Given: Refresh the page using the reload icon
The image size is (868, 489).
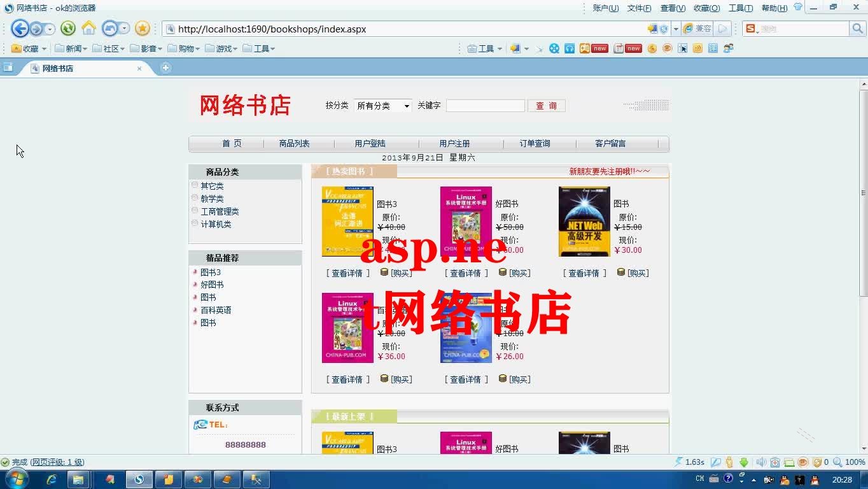Looking at the screenshot, I should coord(67,29).
